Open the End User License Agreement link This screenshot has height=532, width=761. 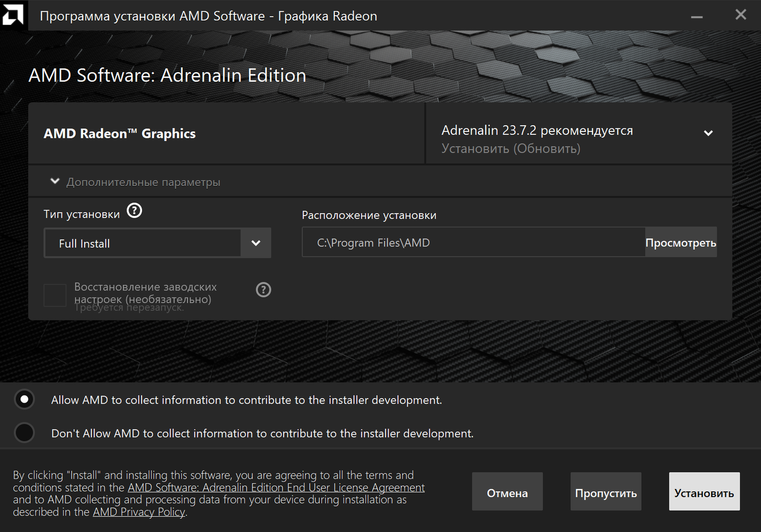click(276, 487)
